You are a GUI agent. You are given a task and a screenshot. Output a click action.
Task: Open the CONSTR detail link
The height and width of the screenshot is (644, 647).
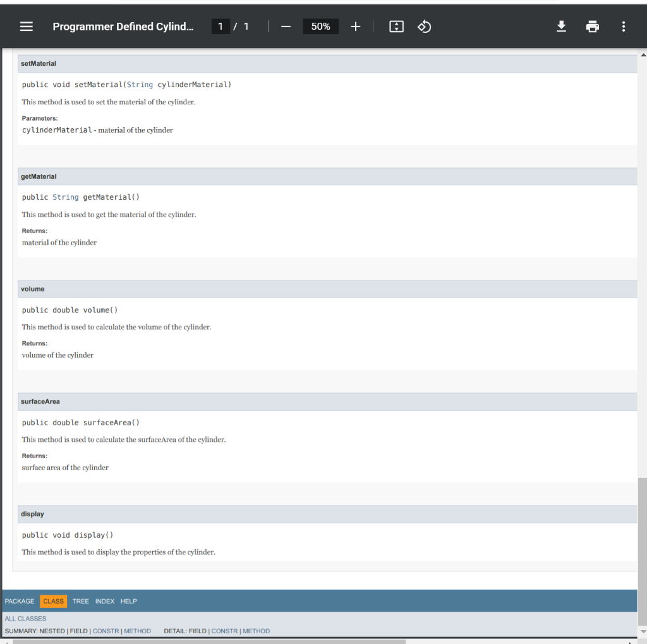pyautogui.click(x=226, y=631)
